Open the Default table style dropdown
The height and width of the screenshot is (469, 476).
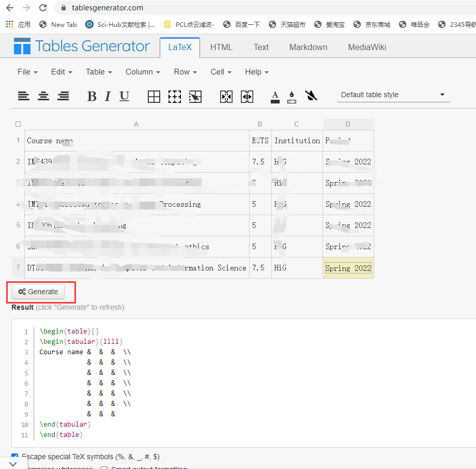point(393,95)
